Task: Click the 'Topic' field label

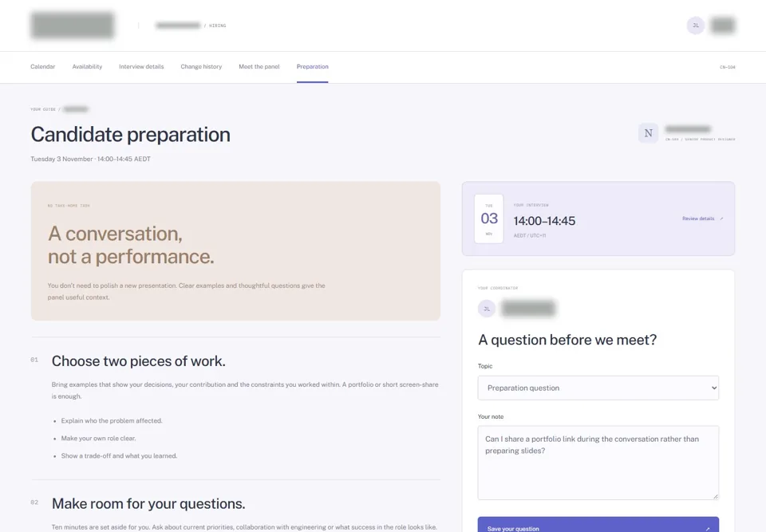Action: tap(485, 366)
